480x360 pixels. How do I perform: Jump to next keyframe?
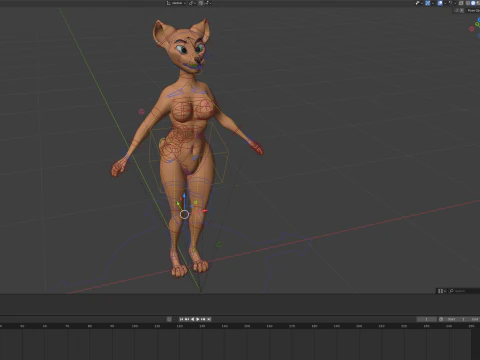[203, 319]
